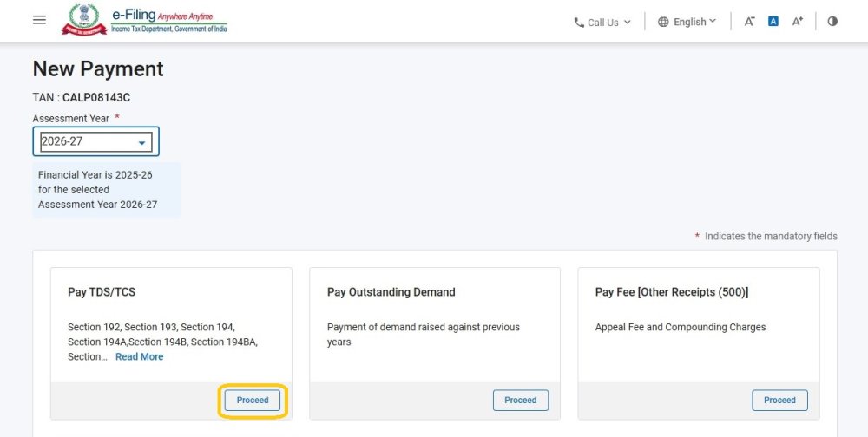Open the Assessment Year 2026-27 dropdown
Screen dimensions: 868x437
pos(96,141)
